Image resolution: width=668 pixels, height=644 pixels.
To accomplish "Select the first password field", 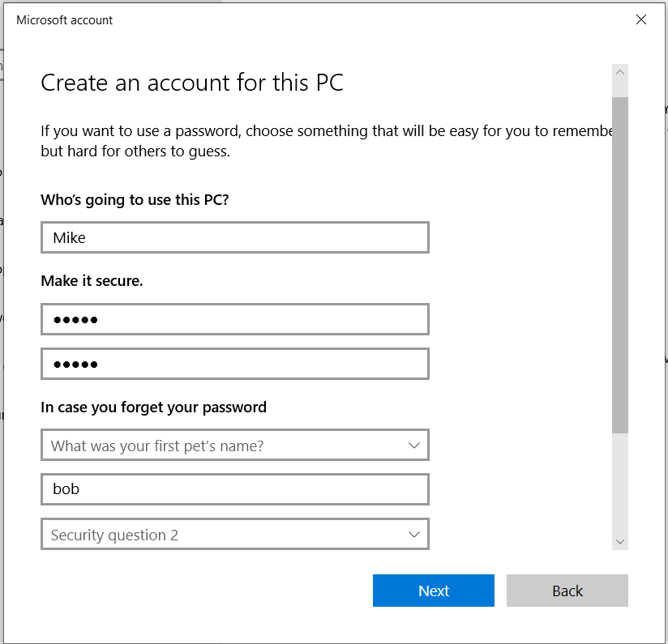I will 234,319.
